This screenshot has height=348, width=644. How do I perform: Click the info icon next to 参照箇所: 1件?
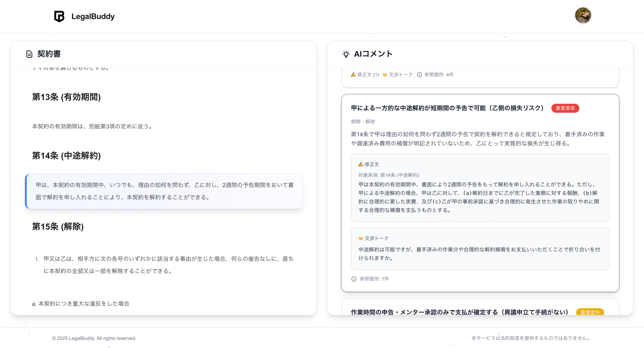(354, 279)
